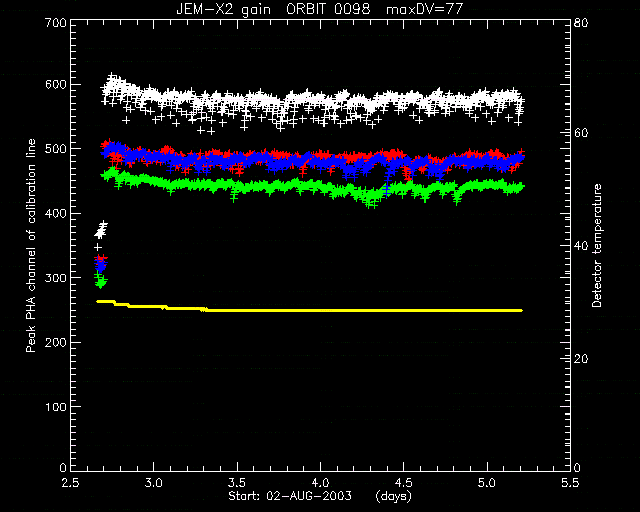Viewport: 640px width, 512px height.
Task: Click the 5.5 label on the time axis
Action: point(570,483)
